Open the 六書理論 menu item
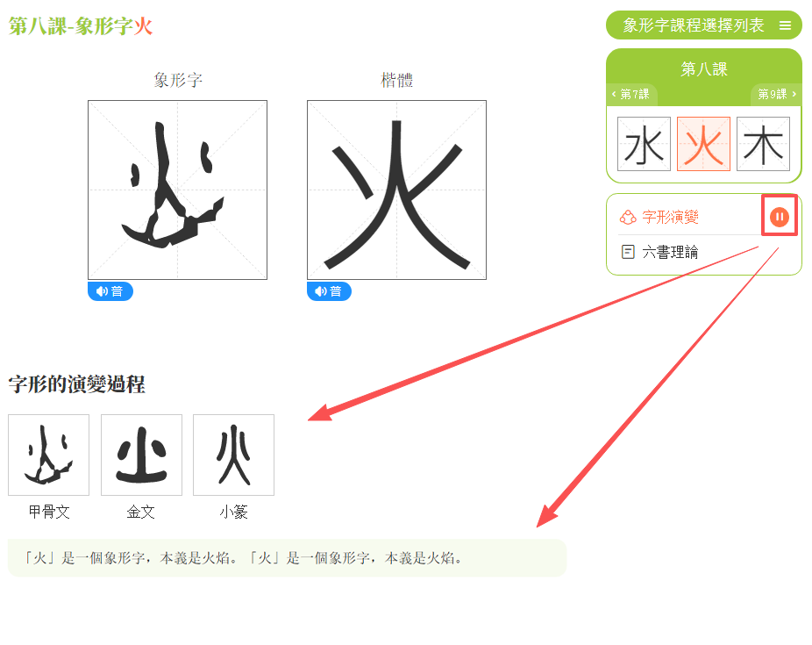 pos(670,253)
